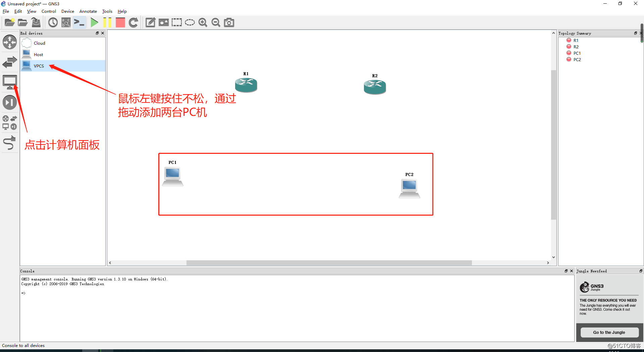Toggle show interface labels icon

pyautogui.click(x=66, y=23)
